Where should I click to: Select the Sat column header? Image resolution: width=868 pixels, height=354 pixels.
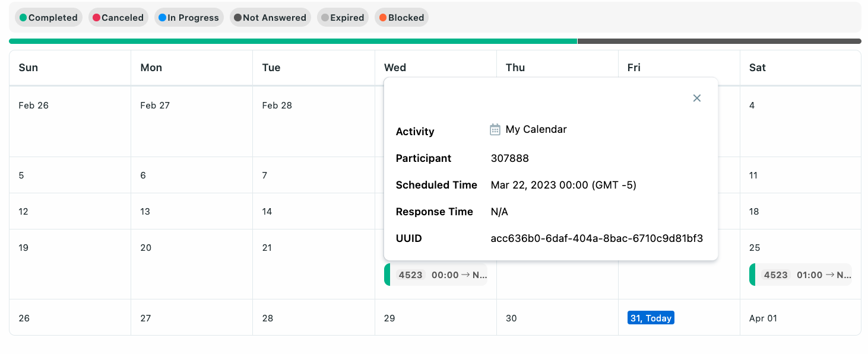pyautogui.click(x=757, y=68)
